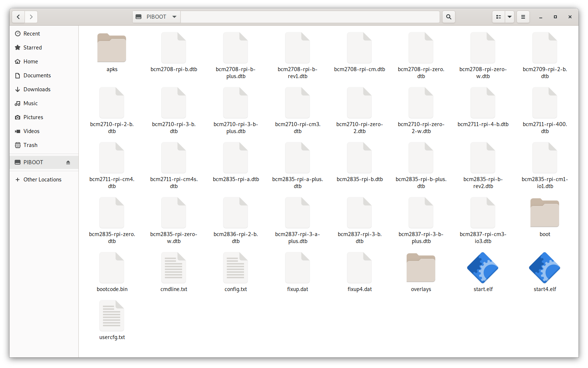588x368 pixels.
Task: Go back with the back arrow button
Action: point(18,17)
